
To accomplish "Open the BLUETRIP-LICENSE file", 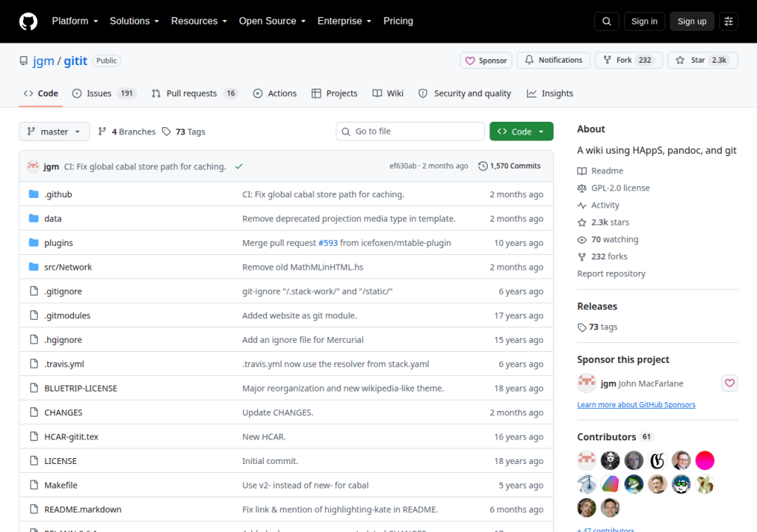I will point(81,388).
